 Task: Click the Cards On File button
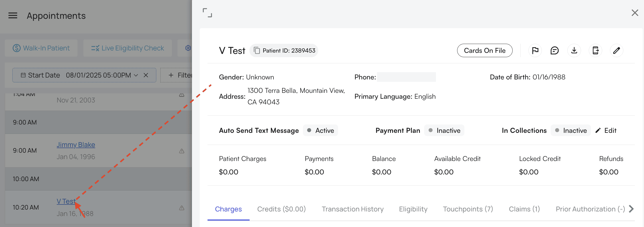tap(485, 50)
